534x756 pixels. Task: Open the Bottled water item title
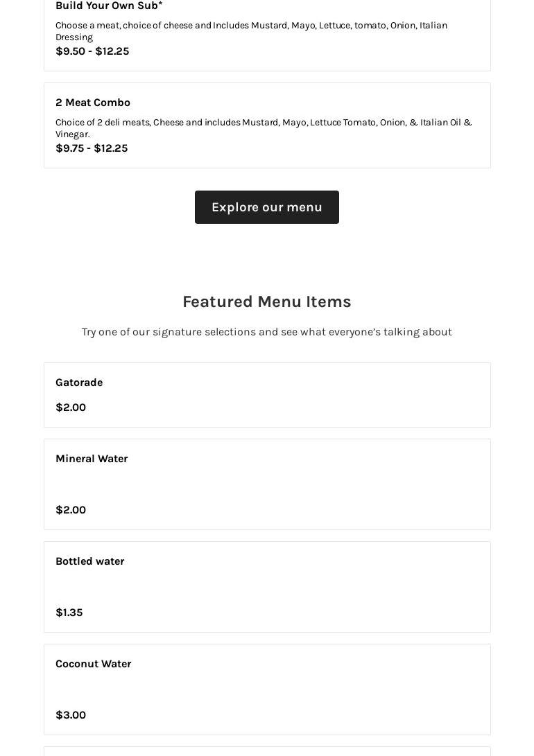click(90, 561)
